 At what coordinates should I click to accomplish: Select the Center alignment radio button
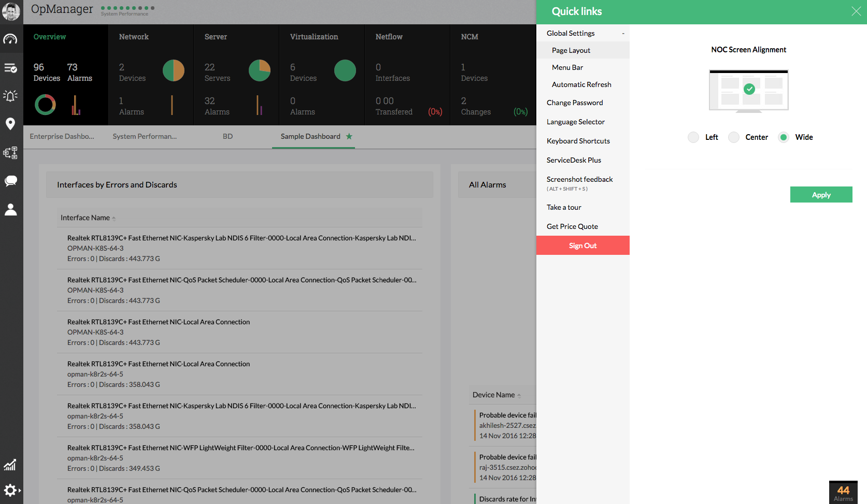click(x=734, y=137)
